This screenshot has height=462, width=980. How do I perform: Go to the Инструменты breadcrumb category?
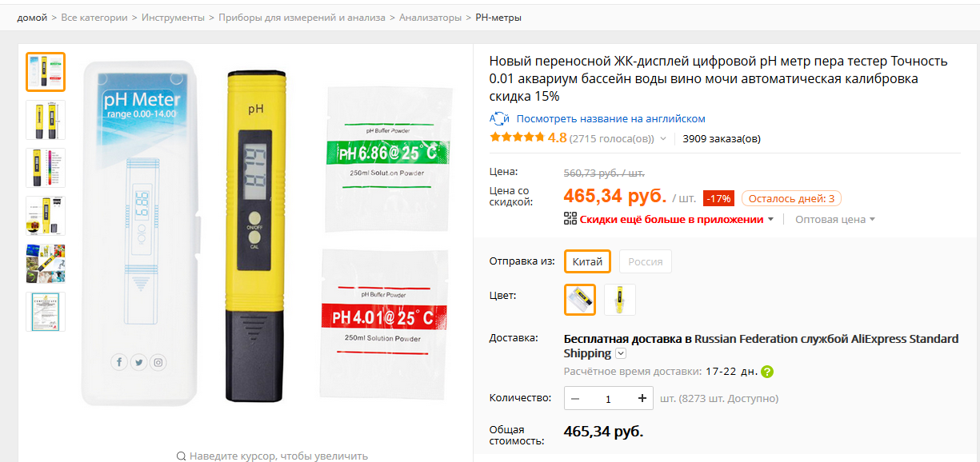(x=173, y=18)
